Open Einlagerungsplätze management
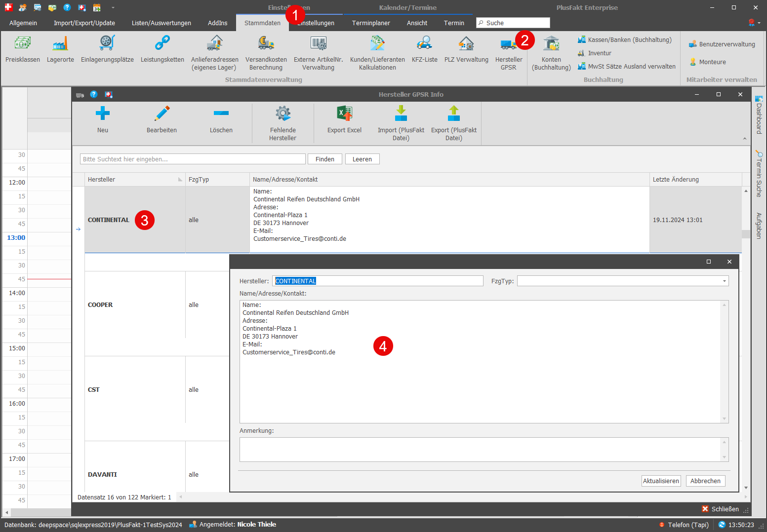 pyautogui.click(x=107, y=49)
